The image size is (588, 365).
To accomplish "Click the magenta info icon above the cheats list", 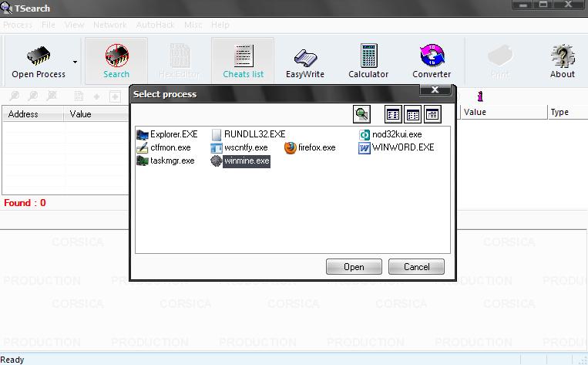I will 480,96.
